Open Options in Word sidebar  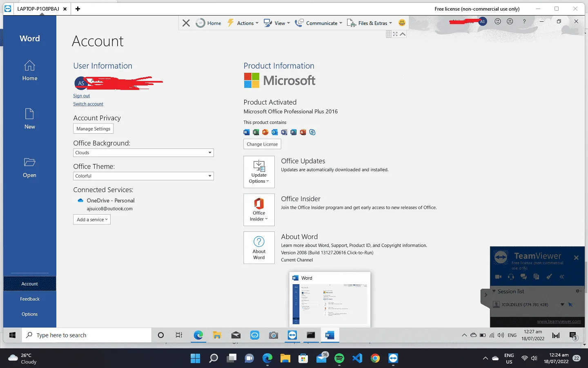pos(29,314)
